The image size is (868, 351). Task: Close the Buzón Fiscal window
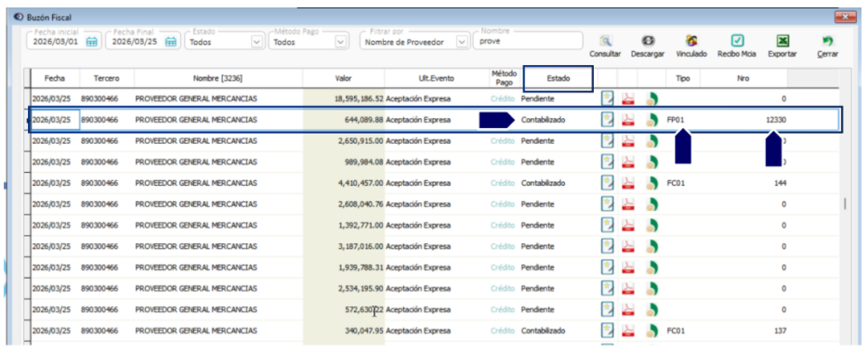tap(846, 17)
